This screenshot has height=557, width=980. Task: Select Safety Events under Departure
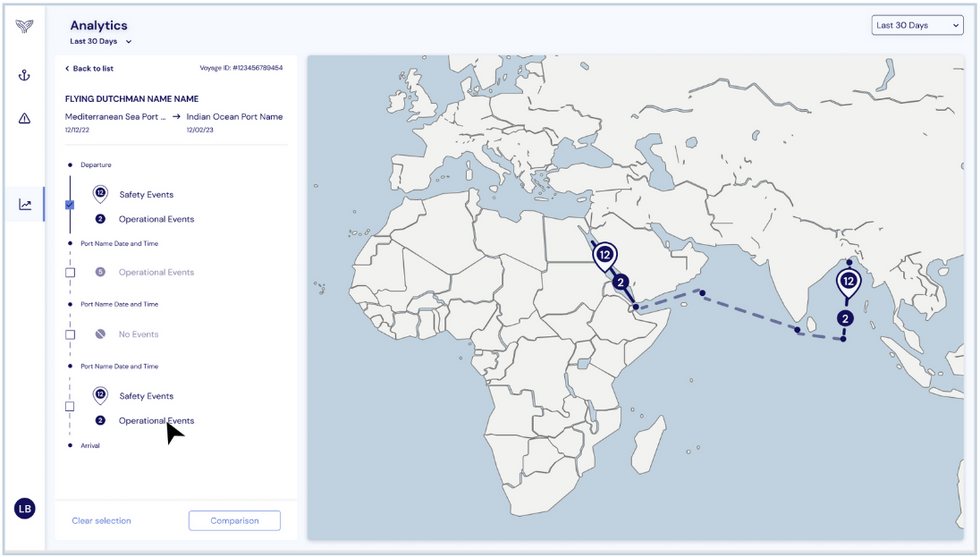coord(145,194)
